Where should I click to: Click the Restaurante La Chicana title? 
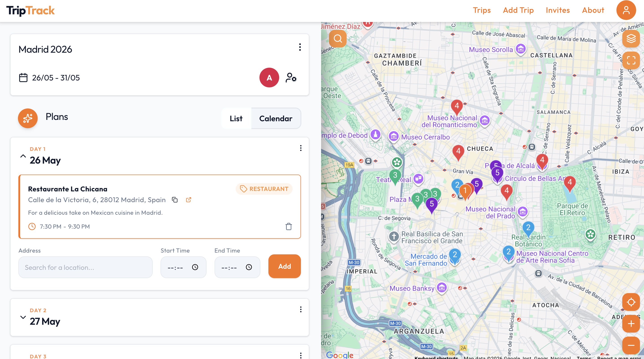click(67, 189)
